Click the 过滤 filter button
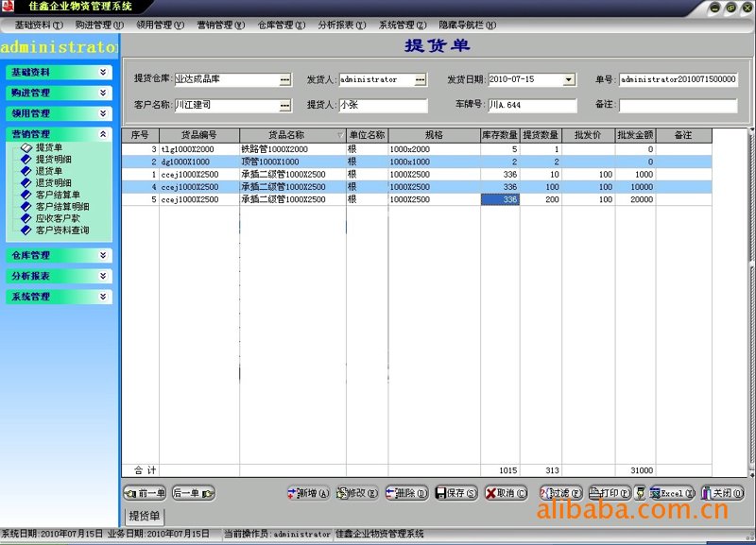Screen dimensions: 756x545 point(560,493)
